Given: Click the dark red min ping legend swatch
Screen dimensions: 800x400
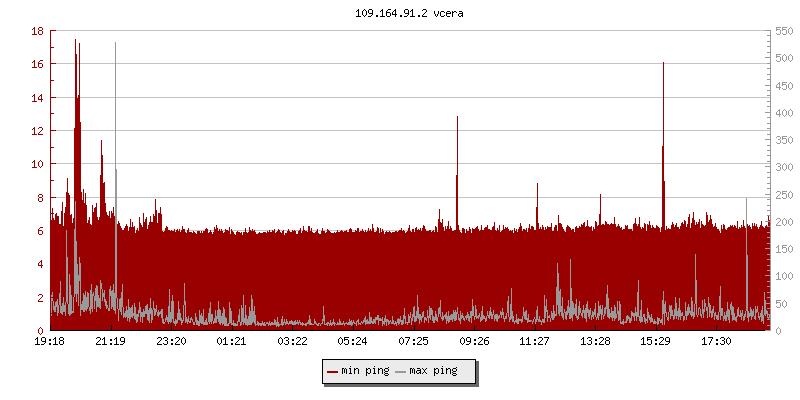Looking at the screenshot, I should point(332,371).
